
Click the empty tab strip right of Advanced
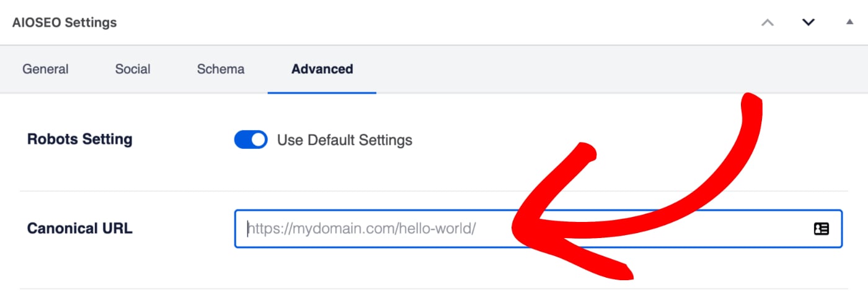click(x=620, y=69)
